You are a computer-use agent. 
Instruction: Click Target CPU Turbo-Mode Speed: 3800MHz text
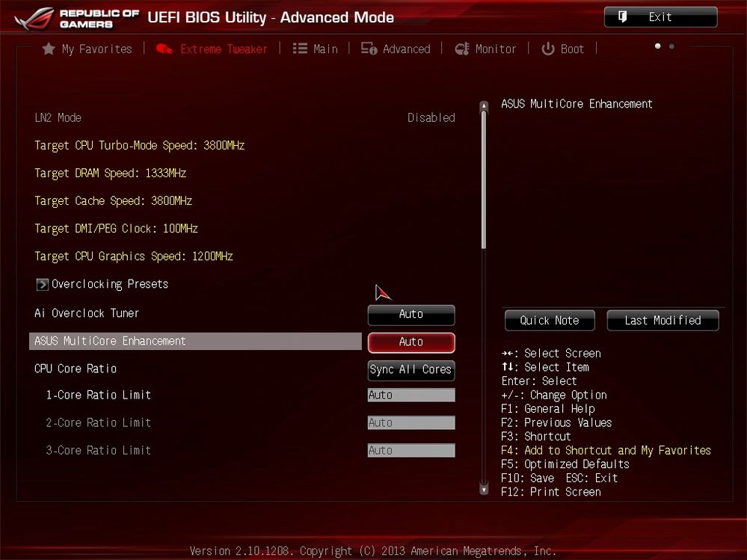140,145
